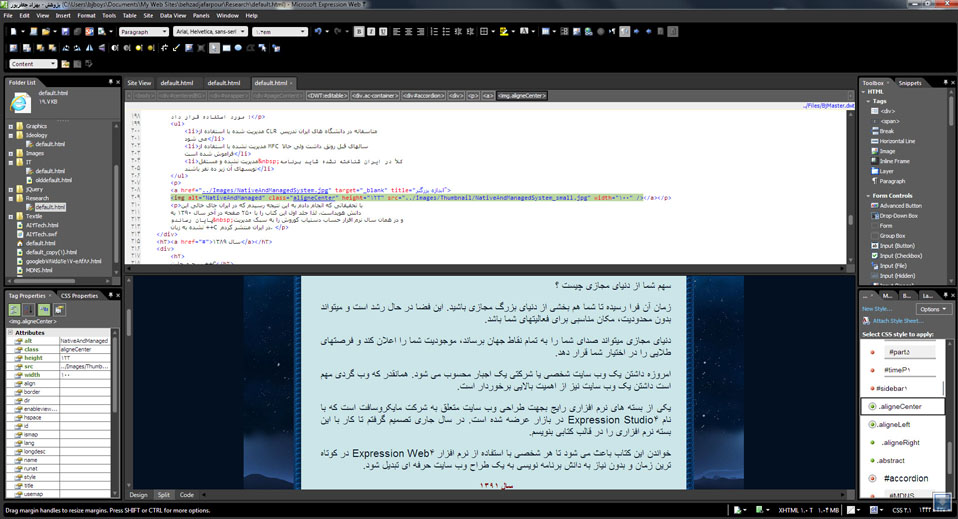The image size is (958, 519).
Task: Click the New Document icon
Action: point(11,31)
